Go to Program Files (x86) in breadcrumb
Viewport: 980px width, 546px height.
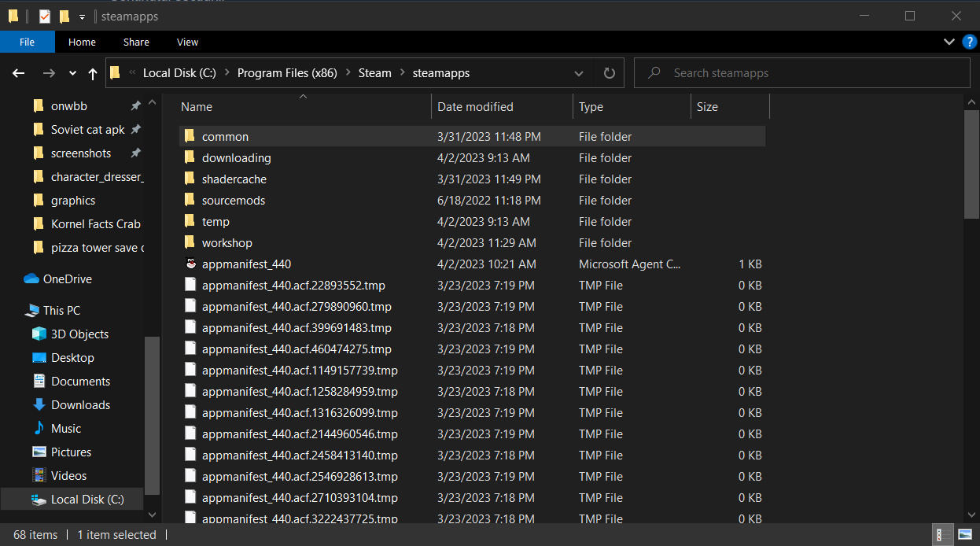point(287,73)
